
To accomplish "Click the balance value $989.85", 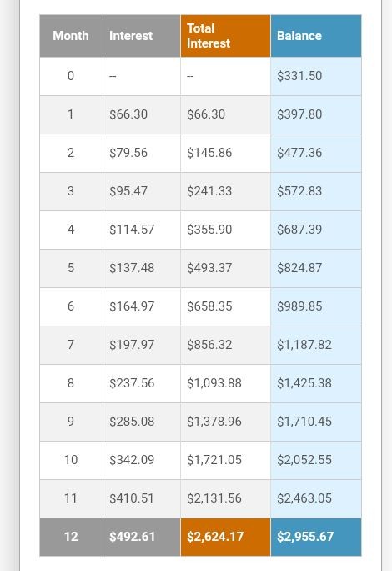I will tap(316, 306).
